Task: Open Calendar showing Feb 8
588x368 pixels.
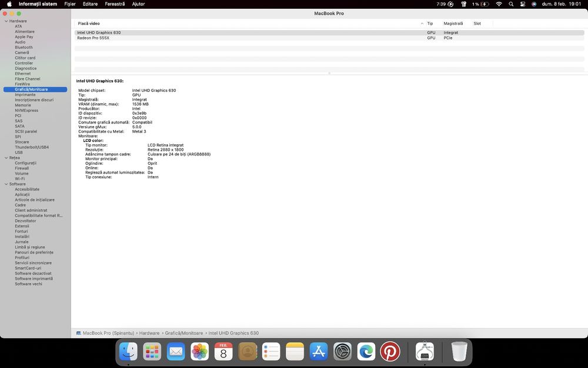Action: 223,352
